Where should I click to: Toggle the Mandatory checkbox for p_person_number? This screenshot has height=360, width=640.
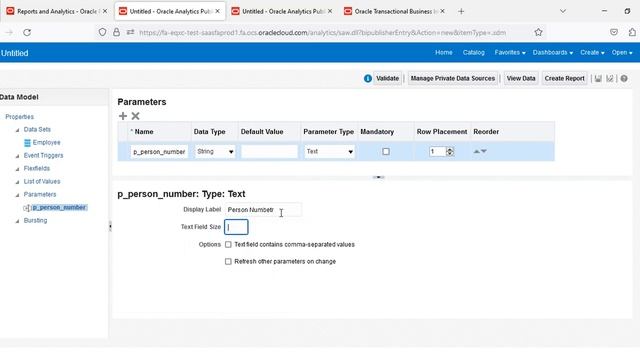click(386, 151)
